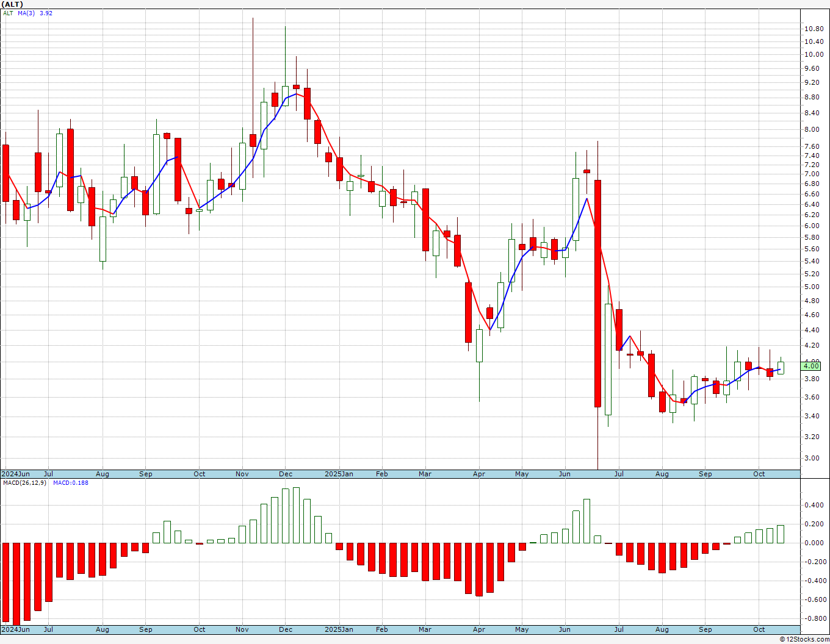Select the '4.60' price axis label

(812, 315)
